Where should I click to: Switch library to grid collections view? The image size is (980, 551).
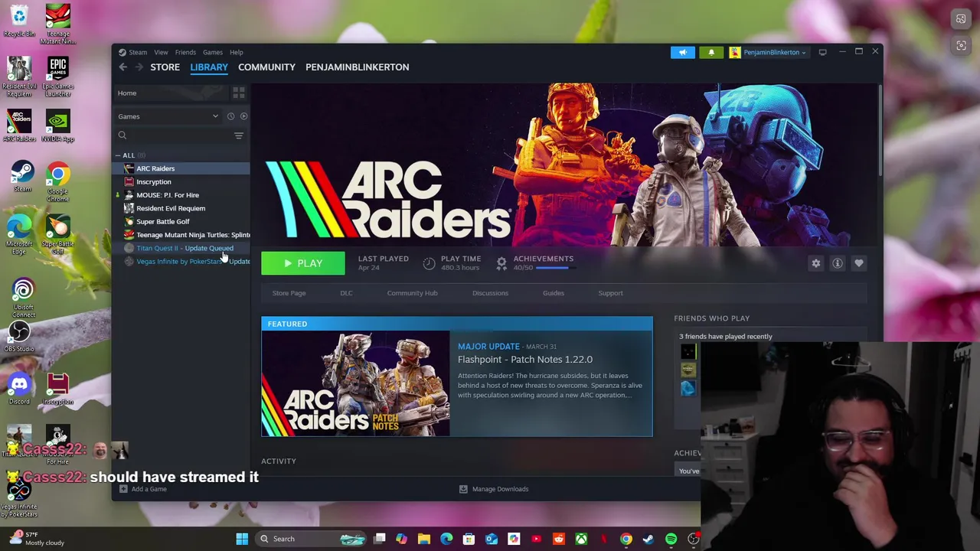[x=239, y=93]
